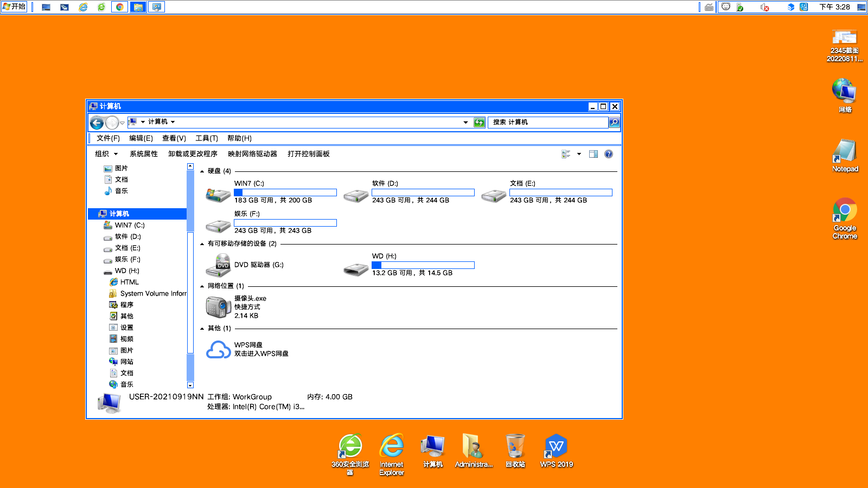Select the 摄像头.exe shortcut icon

coord(218,307)
